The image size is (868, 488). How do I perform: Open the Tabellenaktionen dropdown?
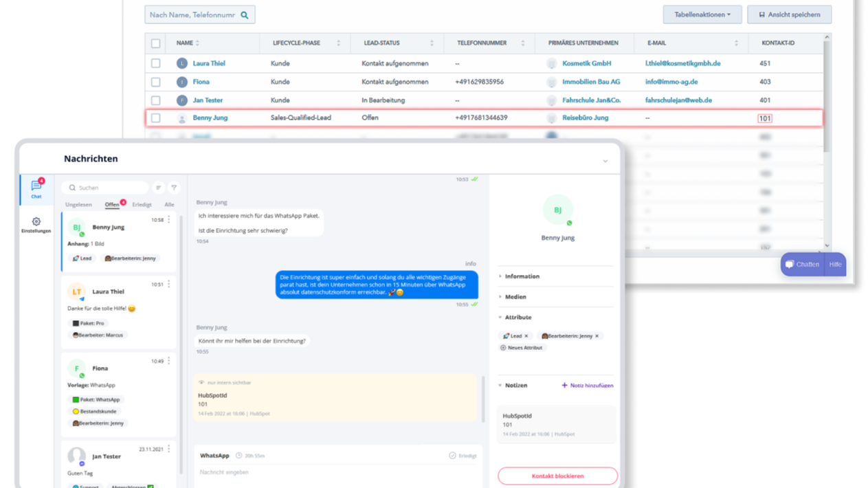coord(702,14)
